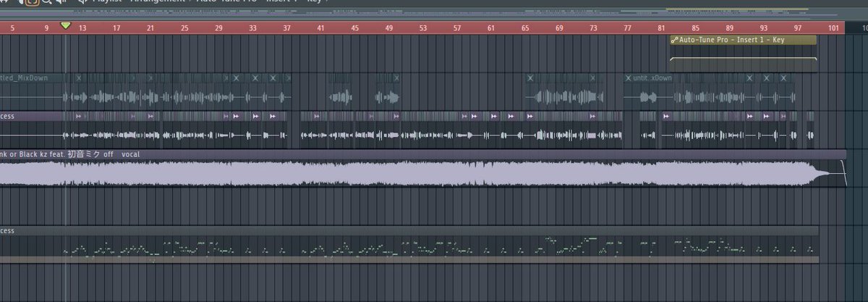The width and height of the screenshot is (868, 302).
Task: Click the clip X icon under bar 13
Action: click(79, 77)
